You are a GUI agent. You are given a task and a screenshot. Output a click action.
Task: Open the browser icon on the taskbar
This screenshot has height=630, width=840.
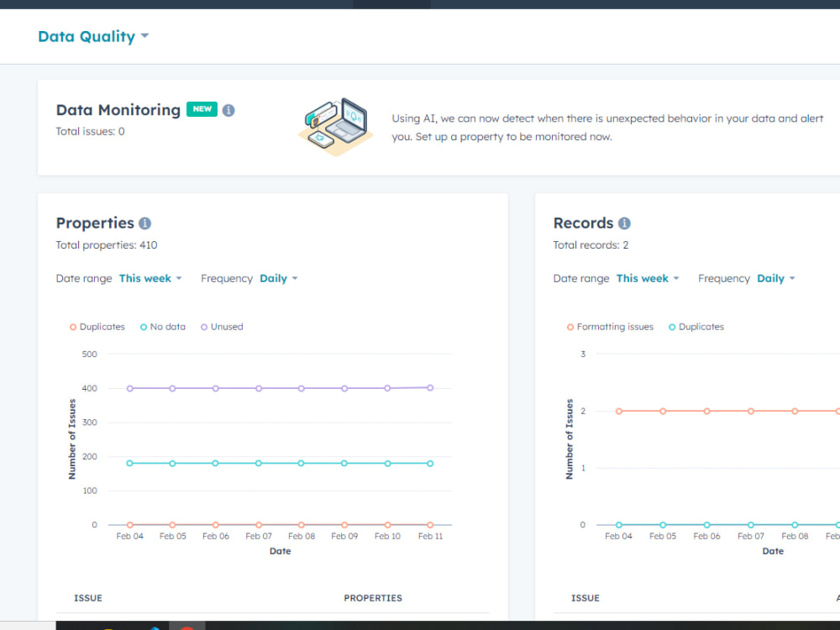point(154,627)
